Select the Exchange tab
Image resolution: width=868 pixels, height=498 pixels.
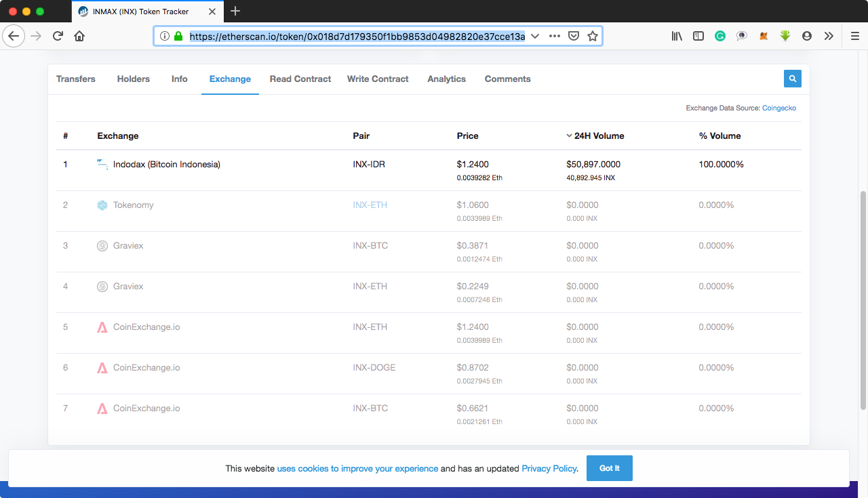tap(230, 79)
